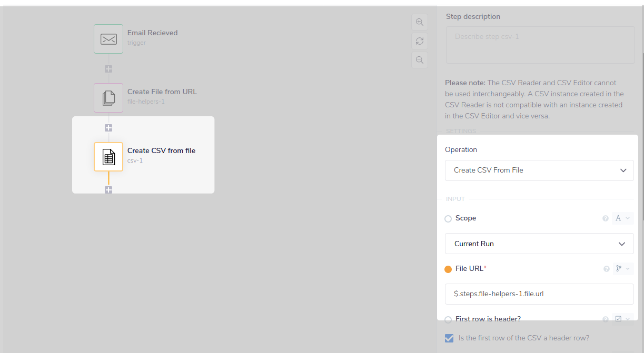Select the Email Recieved trigger step
This screenshot has height=353, width=644.
152,37
